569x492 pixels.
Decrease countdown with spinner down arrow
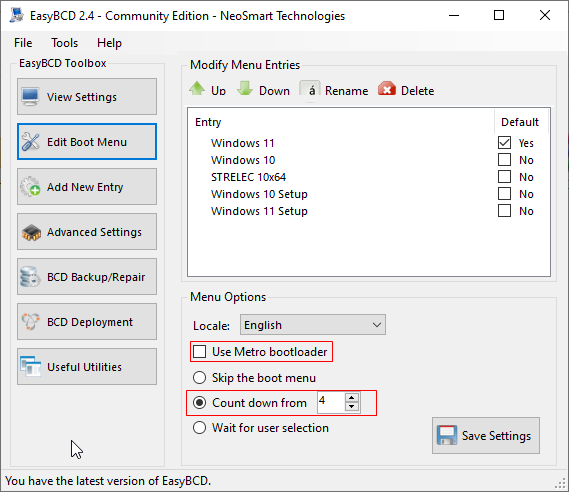click(351, 407)
